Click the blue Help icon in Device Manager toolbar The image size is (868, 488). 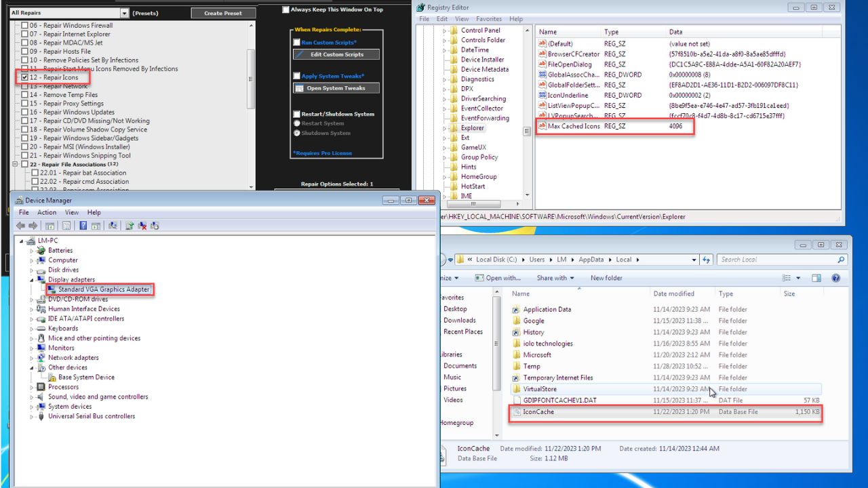click(83, 226)
